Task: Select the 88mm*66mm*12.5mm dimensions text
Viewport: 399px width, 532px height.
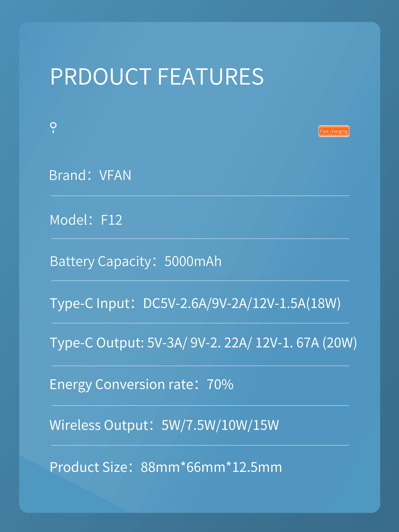Action: [x=211, y=467]
